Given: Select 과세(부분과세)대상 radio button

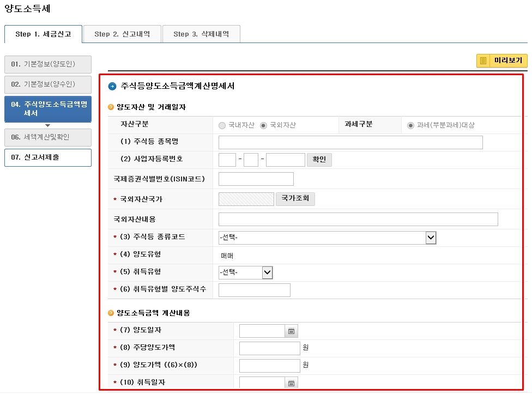Looking at the screenshot, I should point(410,125).
